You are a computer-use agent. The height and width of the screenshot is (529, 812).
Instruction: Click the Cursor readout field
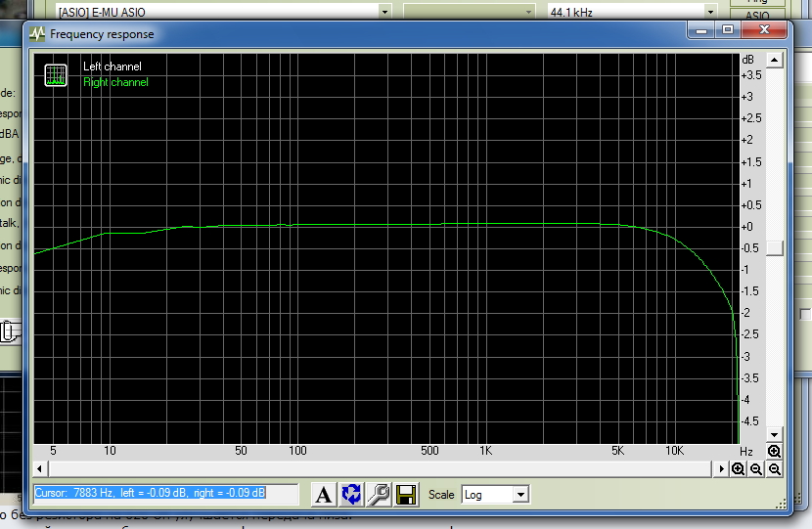pyautogui.click(x=166, y=493)
